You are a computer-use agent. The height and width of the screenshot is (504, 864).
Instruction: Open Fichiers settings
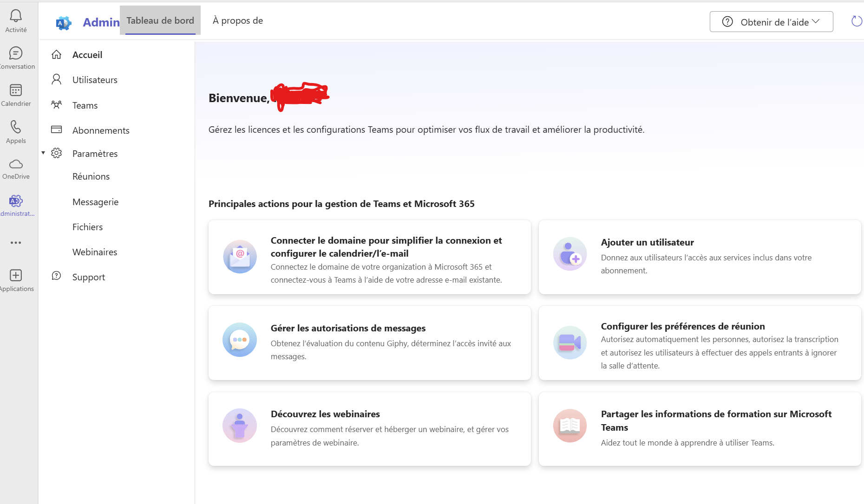(x=87, y=227)
